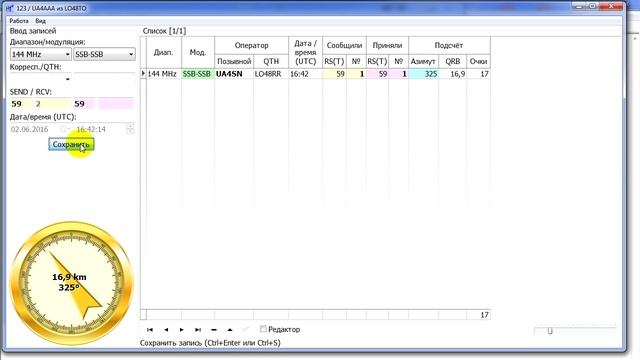Click the green SSB-SSB table cell
This screenshot has height=360, width=640.
(198, 74)
